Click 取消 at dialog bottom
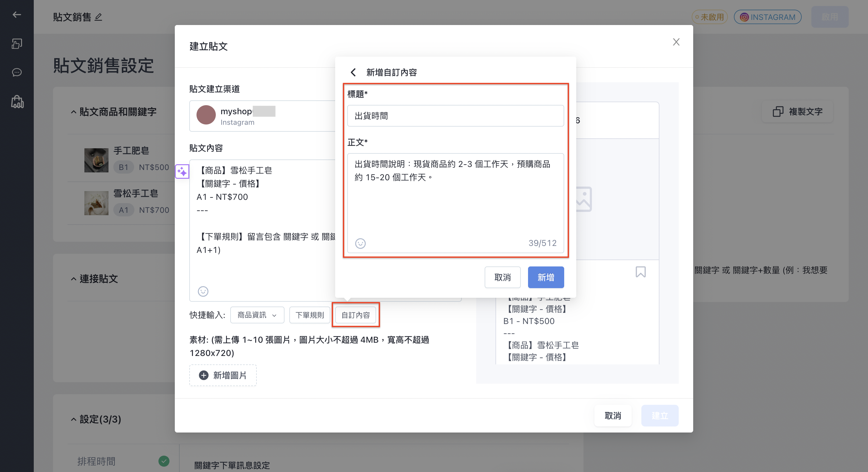The image size is (868, 472). 613,416
